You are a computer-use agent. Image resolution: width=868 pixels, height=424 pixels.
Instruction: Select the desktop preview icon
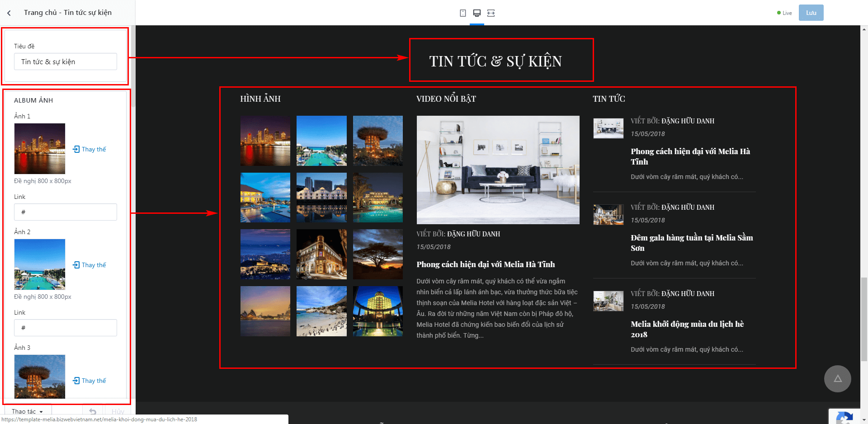tap(477, 13)
